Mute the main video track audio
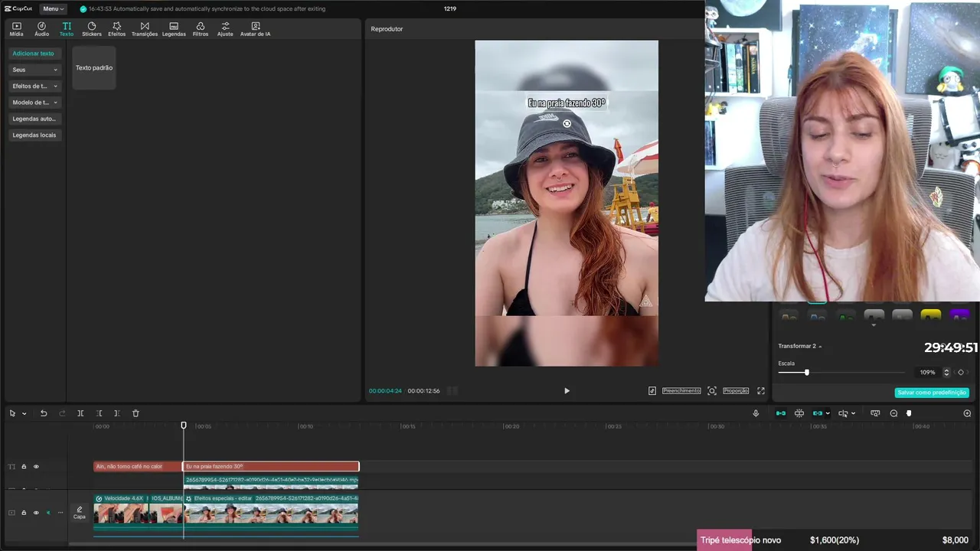This screenshot has width=980, height=551. point(48,513)
